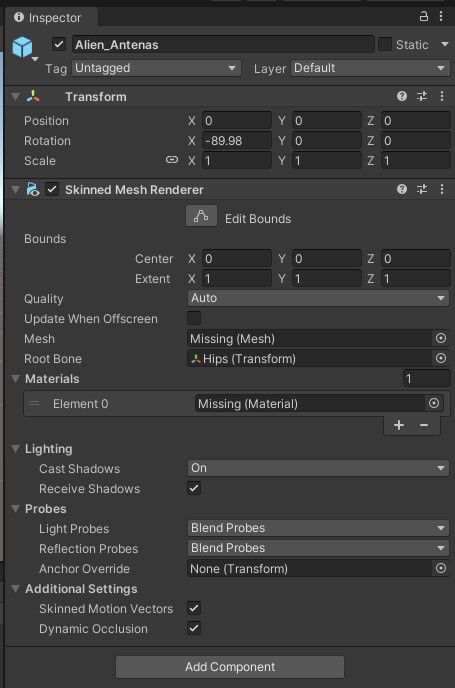
Task: Click the Edit Bounds text label
Action: (x=258, y=219)
